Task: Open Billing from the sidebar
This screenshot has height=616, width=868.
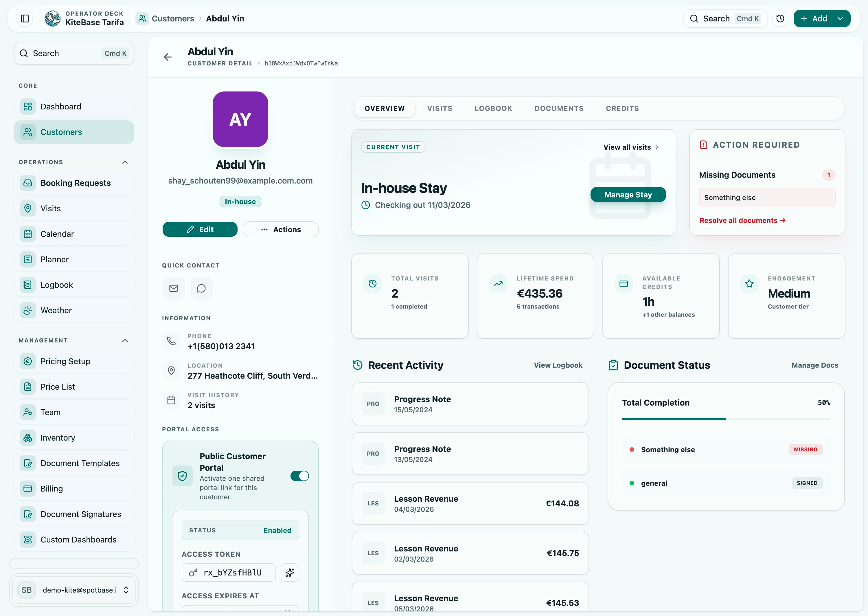Action: tap(52, 489)
